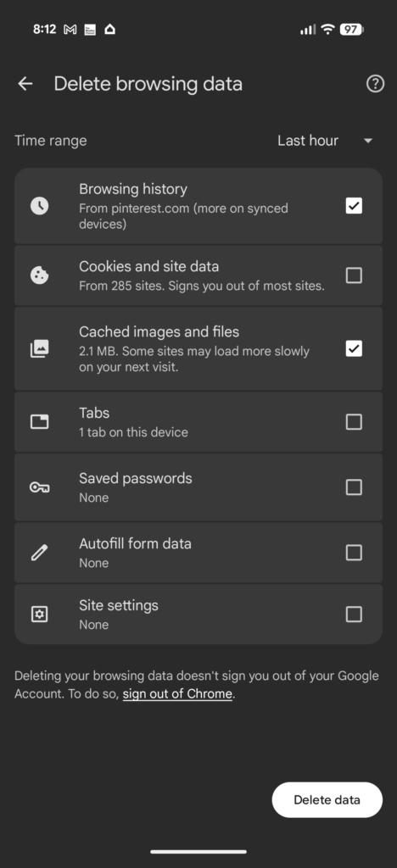Select the Site settings row label
Screen dimensions: 397x868
119,605
